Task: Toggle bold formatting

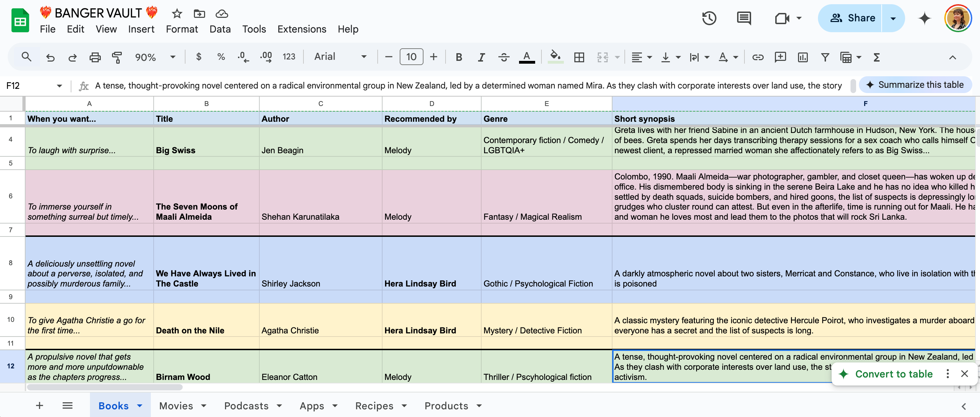Action: pos(459,57)
